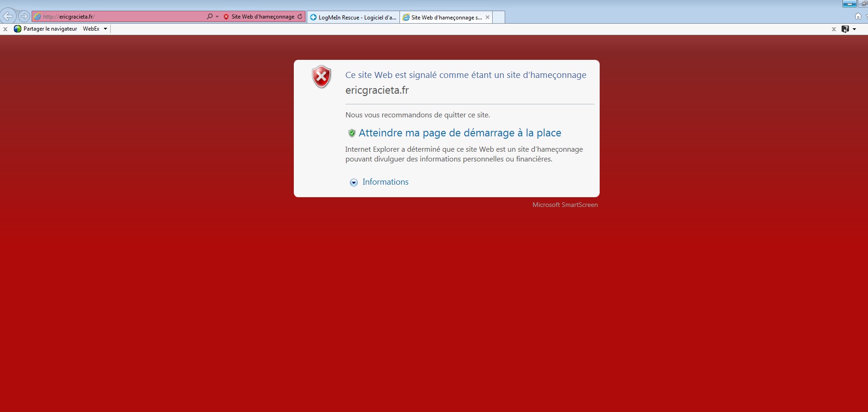Minimize the browser window
868x412 pixels.
pos(849,4)
